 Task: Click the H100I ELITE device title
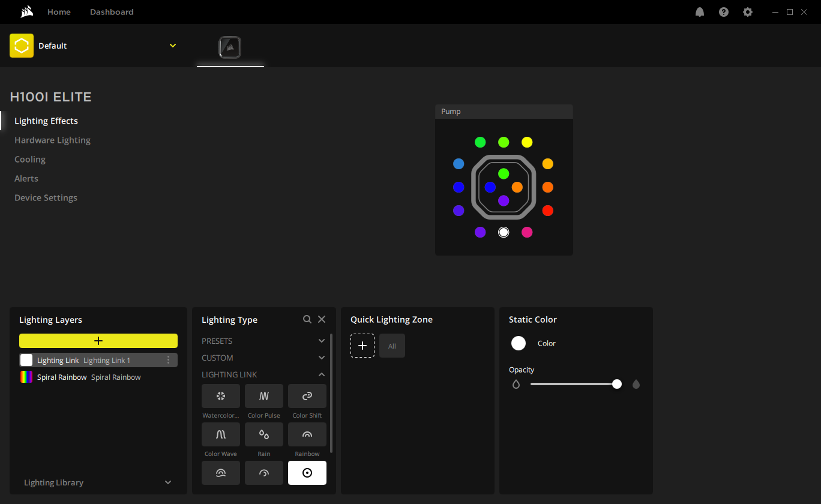51,97
